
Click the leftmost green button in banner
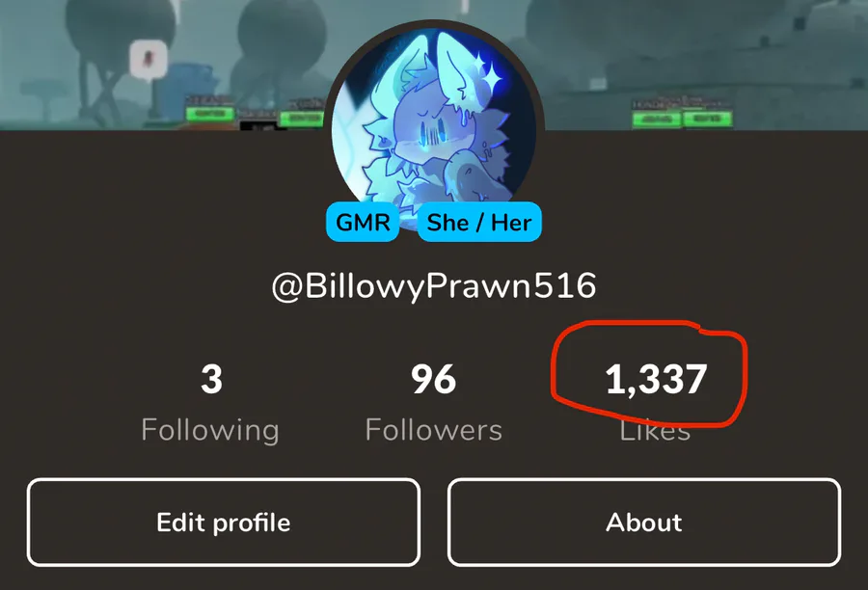(x=209, y=114)
